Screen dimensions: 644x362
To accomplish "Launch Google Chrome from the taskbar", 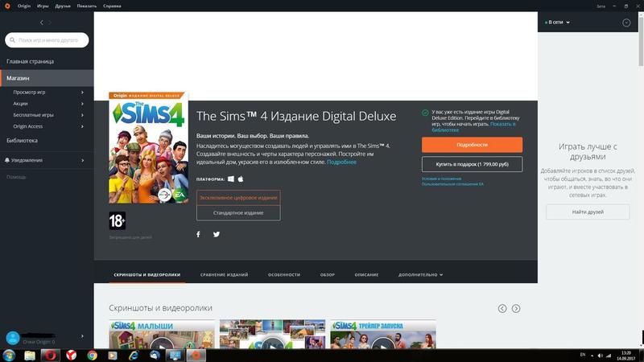I will (92, 356).
